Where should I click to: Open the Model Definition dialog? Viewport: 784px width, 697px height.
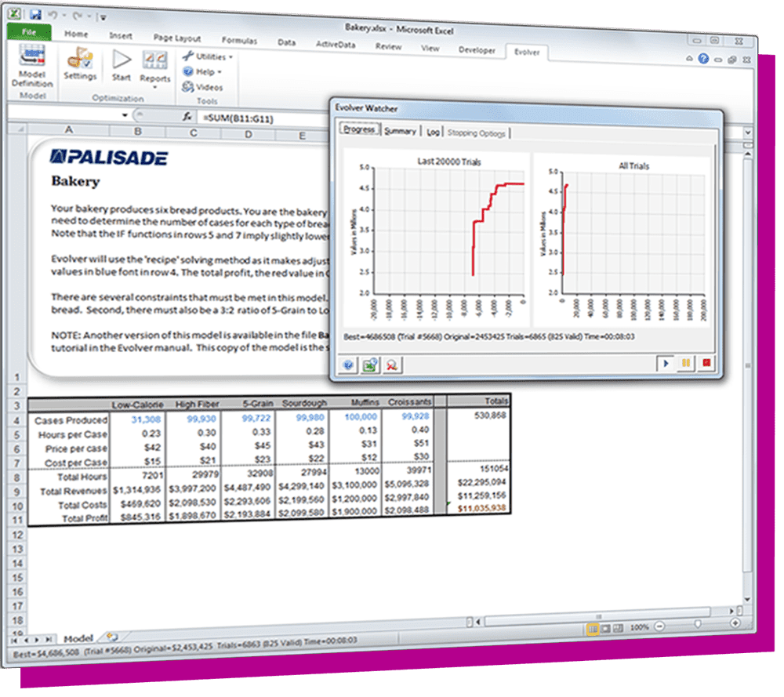31,67
